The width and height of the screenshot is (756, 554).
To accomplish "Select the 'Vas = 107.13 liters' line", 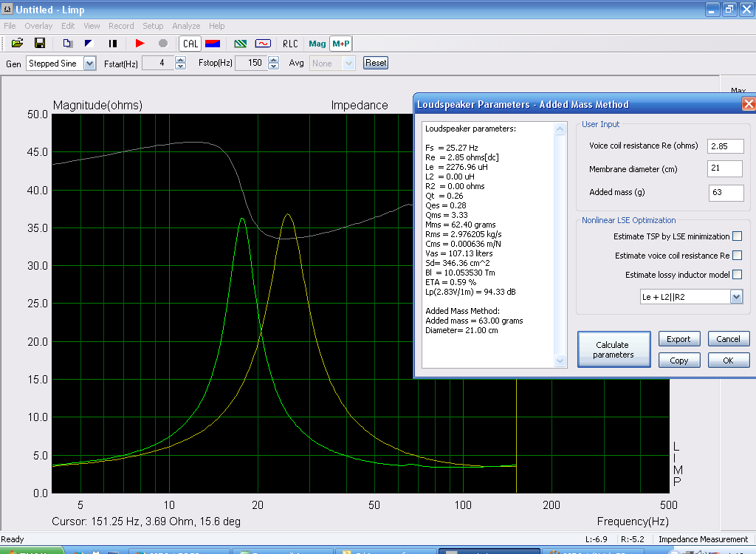I will (459, 253).
